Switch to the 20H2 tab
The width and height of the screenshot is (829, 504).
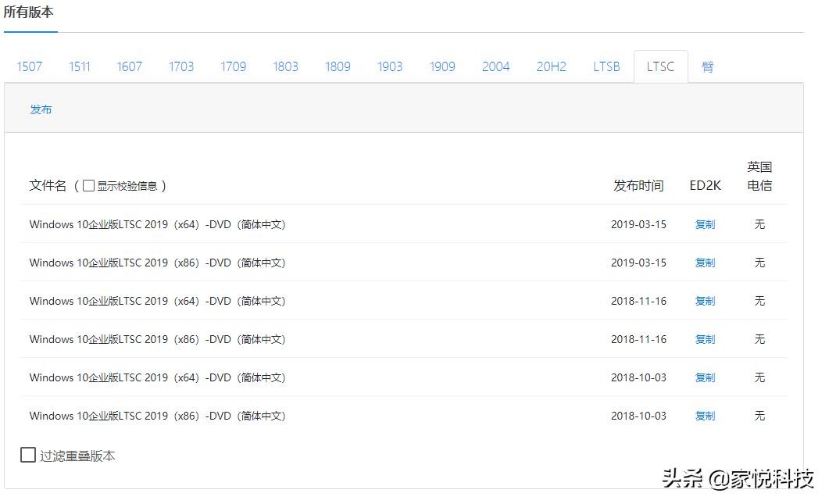point(551,66)
